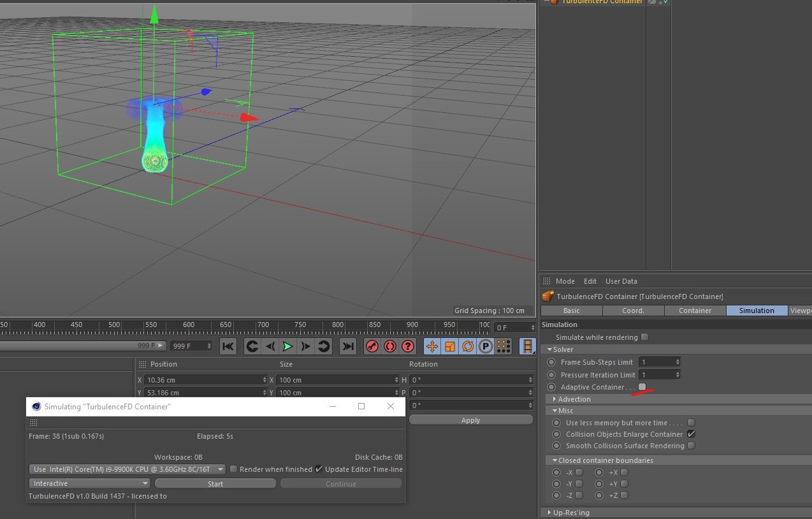Open the User Data menu
This screenshot has height=519, width=812.
click(621, 281)
